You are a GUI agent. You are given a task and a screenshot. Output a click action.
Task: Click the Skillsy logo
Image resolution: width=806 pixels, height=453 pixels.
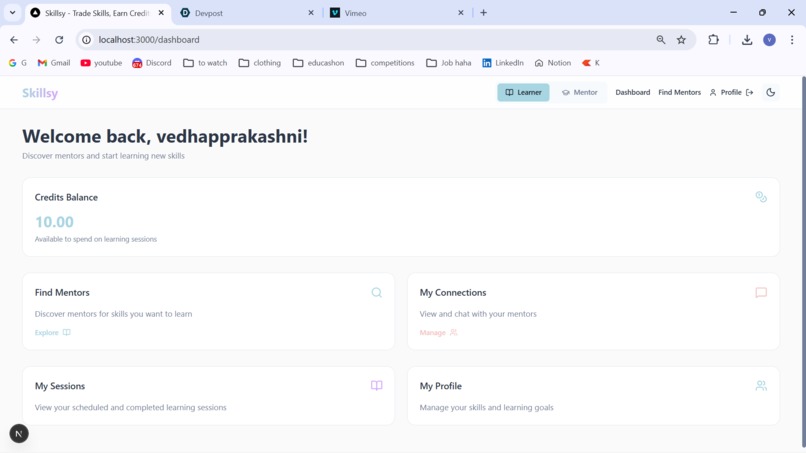[40, 93]
